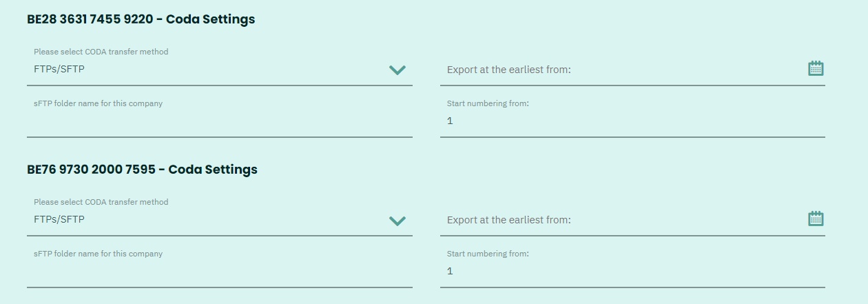Open calendar picker for BE28 3631 7455 9220 export date
868x304 pixels.
click(816, 68)
